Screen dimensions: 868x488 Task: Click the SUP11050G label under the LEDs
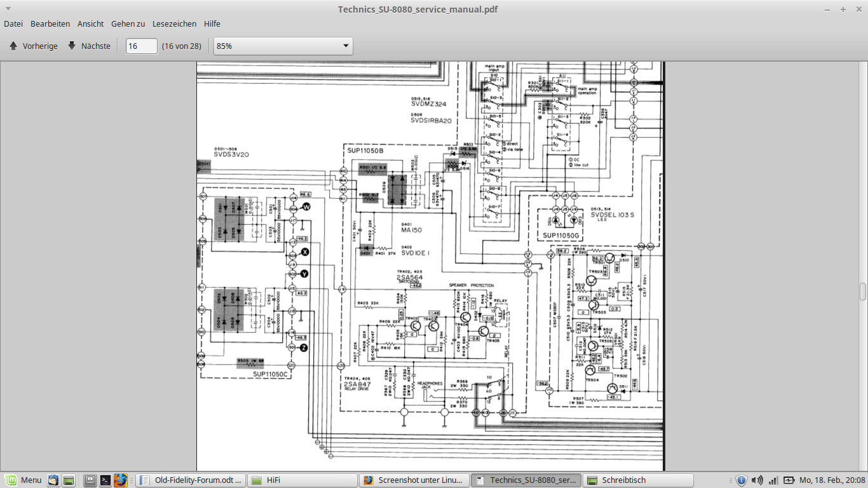click(x=561, y=235)
